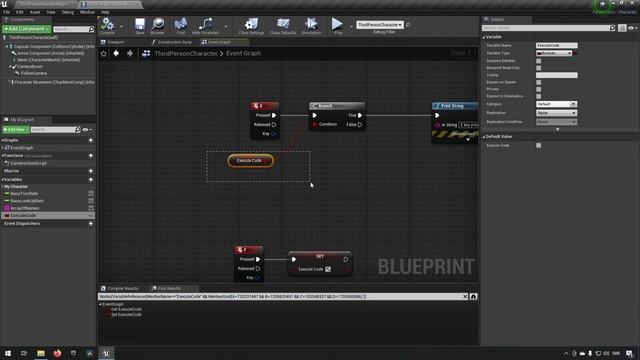This screenshot has width=640, height=360.
Task: Click the find-in-blueprints binoculars button
Action: (x=473, y=297)
